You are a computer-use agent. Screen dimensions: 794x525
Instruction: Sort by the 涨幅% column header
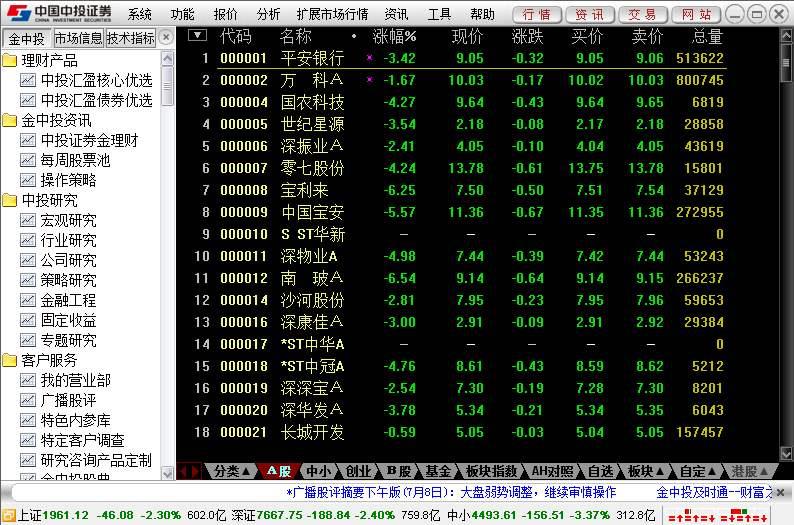pyautogui.click(x=394, y=36)
